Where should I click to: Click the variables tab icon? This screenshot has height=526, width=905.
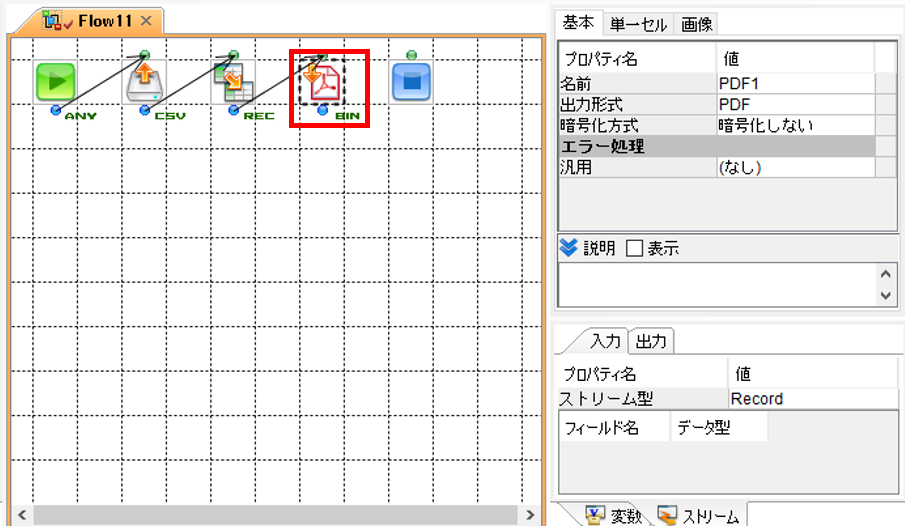point(595,514)
